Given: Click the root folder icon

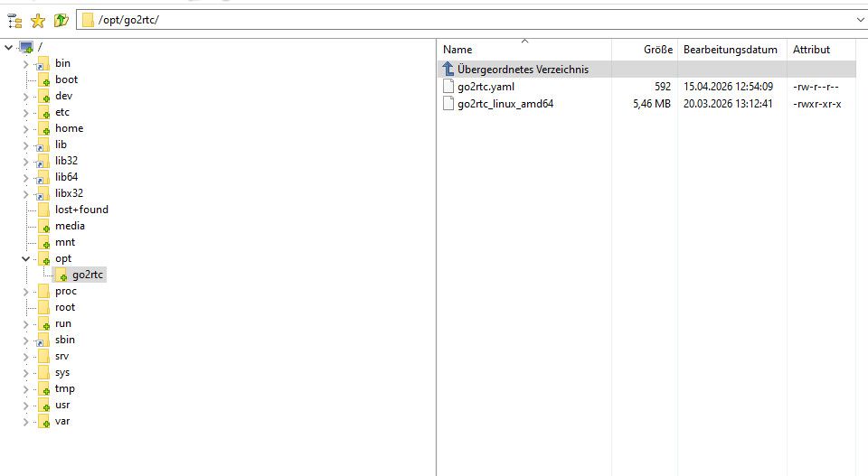Looking at the screenshot, I should click(43, 307).
